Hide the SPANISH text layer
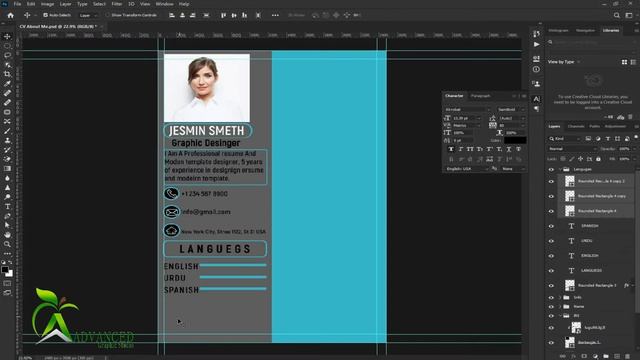This screenshot has height=360, width=640. pos(551,226)
